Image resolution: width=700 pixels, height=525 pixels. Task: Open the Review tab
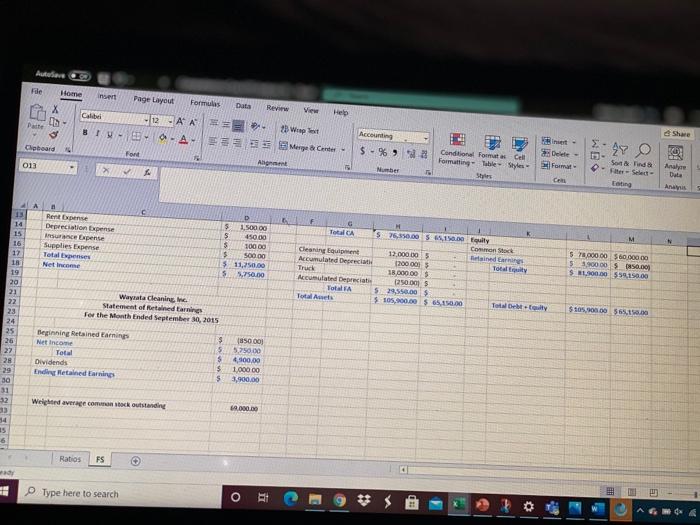tap(277, 108)
